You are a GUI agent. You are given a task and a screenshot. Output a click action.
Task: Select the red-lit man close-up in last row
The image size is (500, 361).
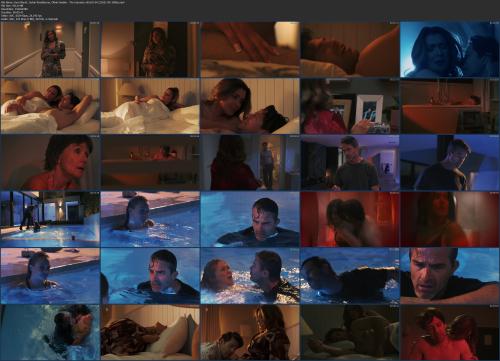(449, 332)
